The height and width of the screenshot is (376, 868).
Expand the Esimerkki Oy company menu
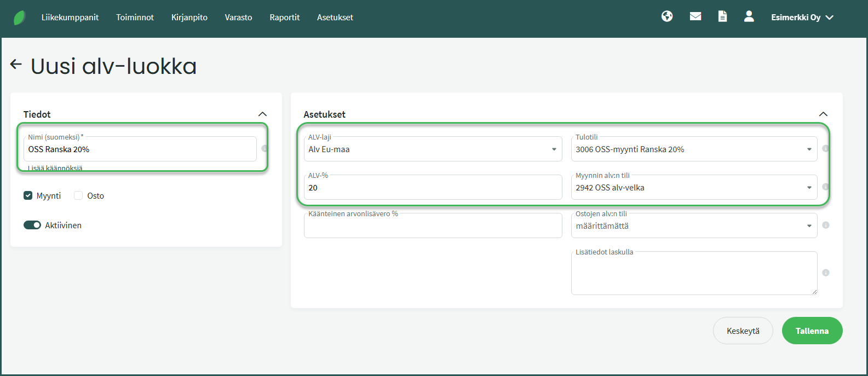tap(802, 18)
